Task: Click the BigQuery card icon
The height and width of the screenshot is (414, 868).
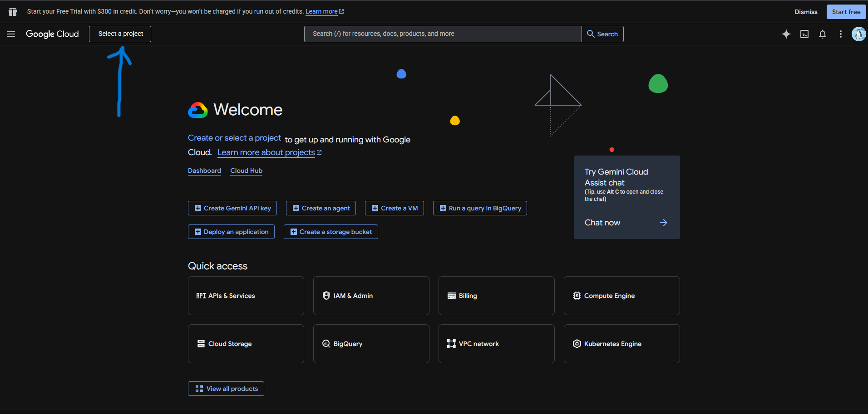Action: [326, 344]
